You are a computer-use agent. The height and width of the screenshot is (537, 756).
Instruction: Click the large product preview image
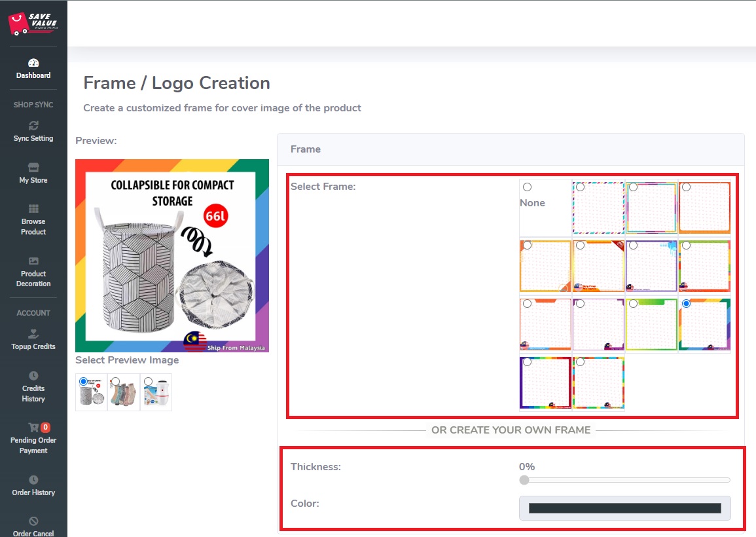point(172,255)
